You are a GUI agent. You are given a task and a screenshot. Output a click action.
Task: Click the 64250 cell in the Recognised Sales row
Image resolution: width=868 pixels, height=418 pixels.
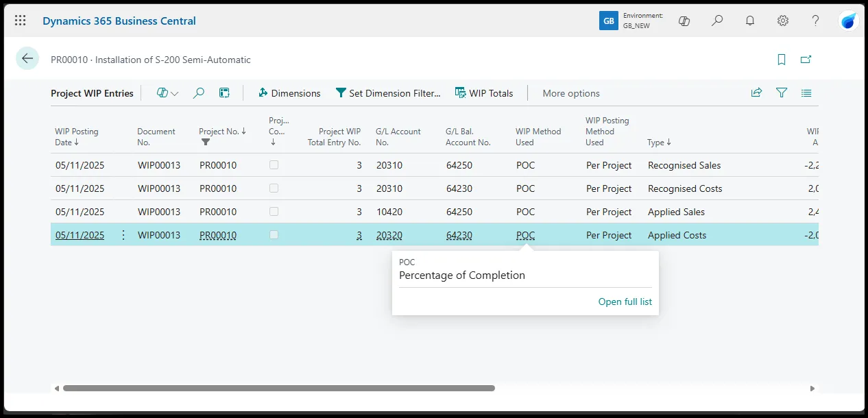coord(459,165)
